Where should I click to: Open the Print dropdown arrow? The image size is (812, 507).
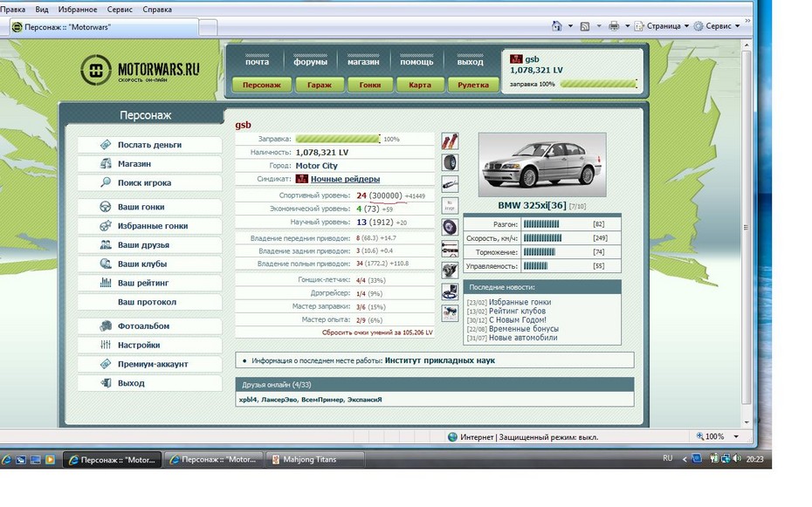click(x=627, y=26)
